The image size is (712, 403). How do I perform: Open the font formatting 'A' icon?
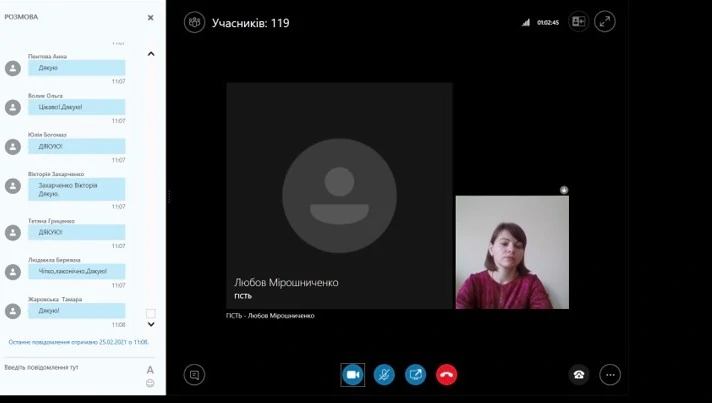150,369
